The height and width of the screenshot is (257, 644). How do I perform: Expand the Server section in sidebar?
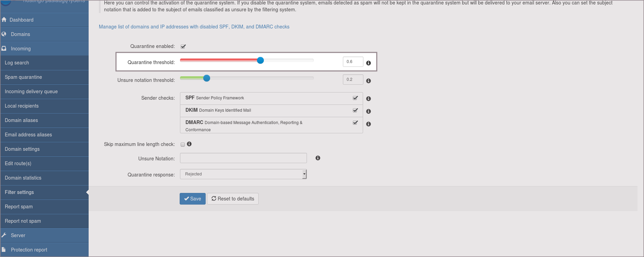(x=18, y=235)
